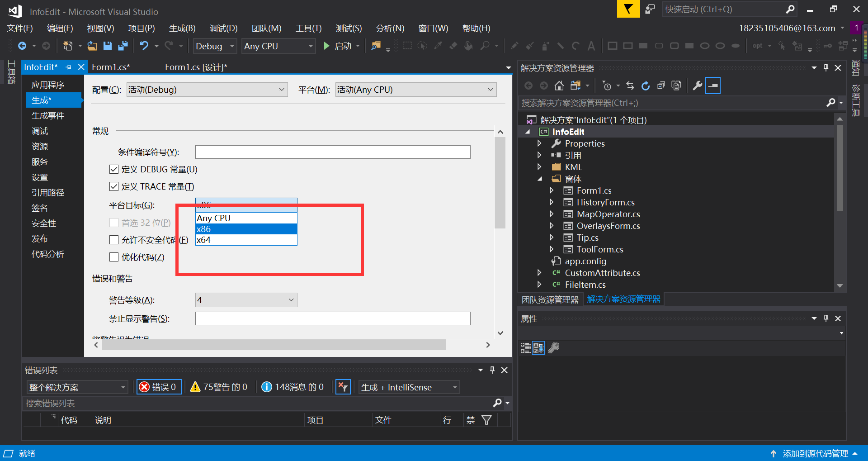Screen dimensions: 868x461
Task: Click the property pages wrench in Properties panel
Action: (x=554, y=347)
